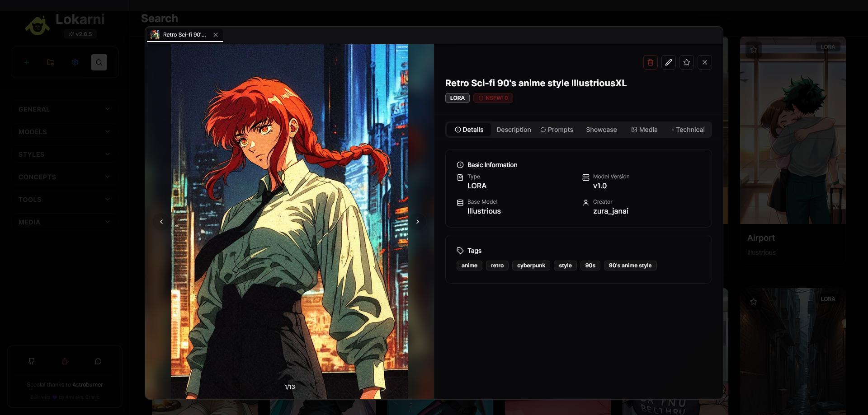Click the 1/13 image counter
Viewport: 868px width, 415px height.
(x=290, y=387)
